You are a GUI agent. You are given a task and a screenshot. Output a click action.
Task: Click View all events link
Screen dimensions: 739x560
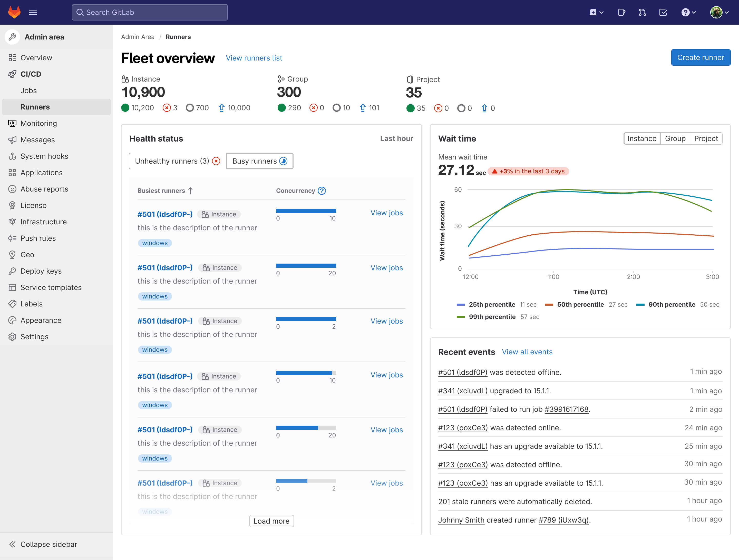click(527, 352)
